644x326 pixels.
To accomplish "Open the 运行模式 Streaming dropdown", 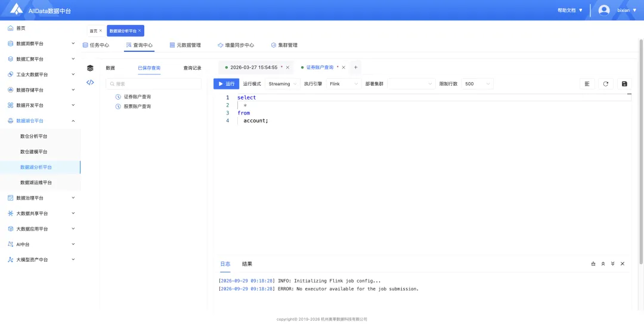I will coord(283,84).
